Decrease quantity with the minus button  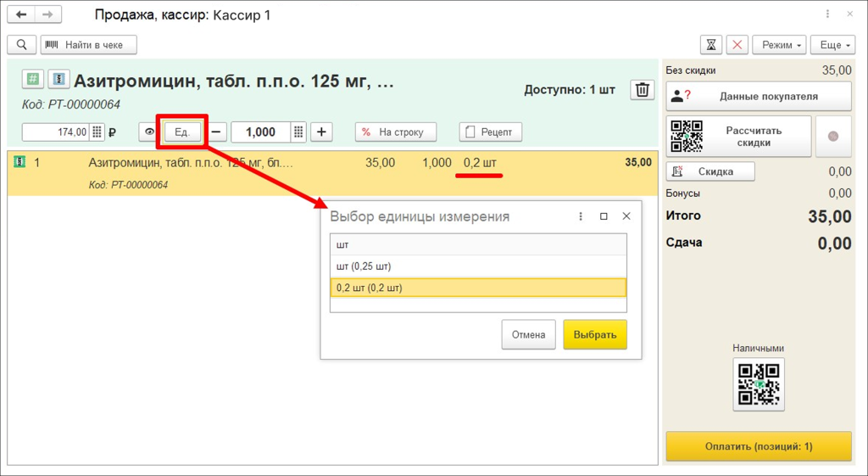tap(218, 132)
